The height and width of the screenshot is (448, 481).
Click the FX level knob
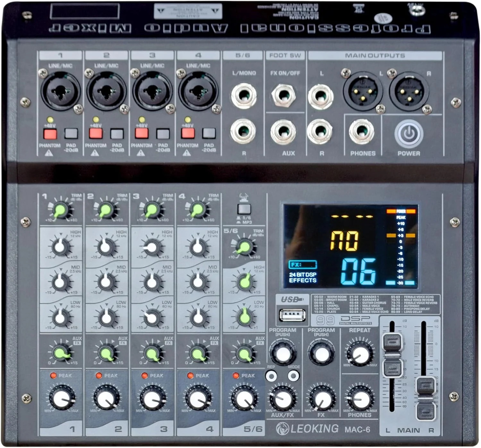tap(321, 398)
